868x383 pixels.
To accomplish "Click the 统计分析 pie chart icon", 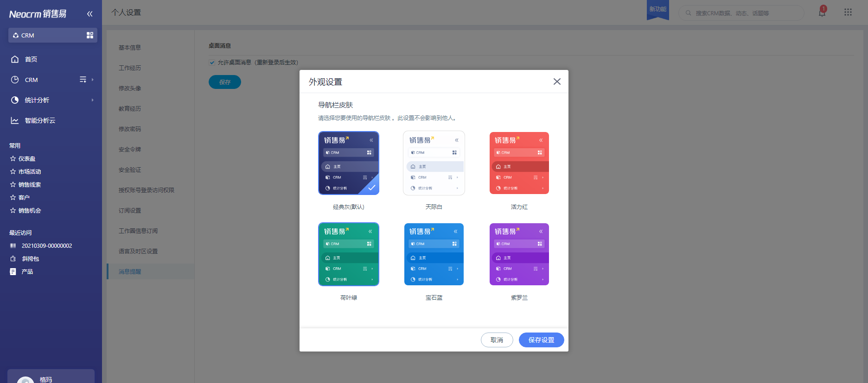I will pyautogui.click(x=15, y=100).
